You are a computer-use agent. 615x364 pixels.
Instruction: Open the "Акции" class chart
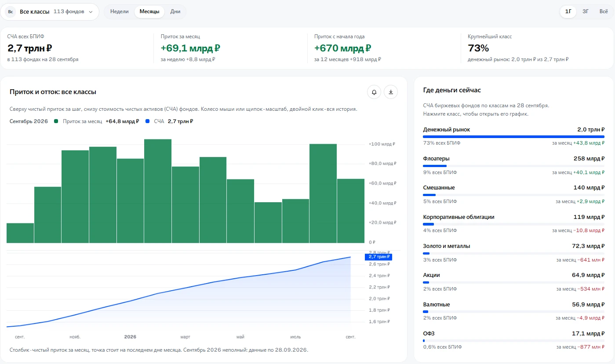click(x=513, y=282)
